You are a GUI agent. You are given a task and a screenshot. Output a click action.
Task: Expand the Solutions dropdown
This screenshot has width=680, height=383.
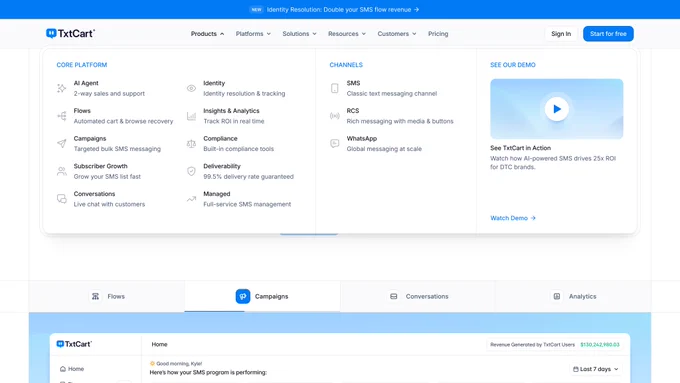pyautogui.click(x=299, y=34)
